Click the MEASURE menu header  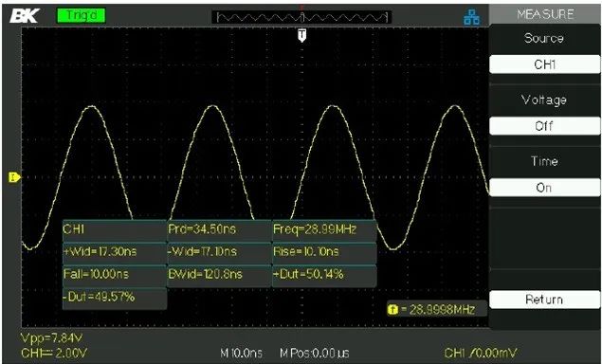(x=545, y=14)
